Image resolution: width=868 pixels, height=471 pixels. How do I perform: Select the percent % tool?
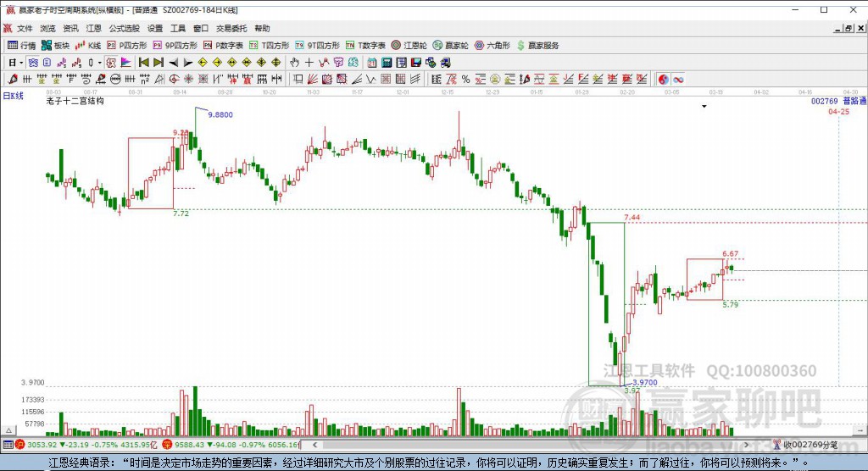[x=465, y=79]
